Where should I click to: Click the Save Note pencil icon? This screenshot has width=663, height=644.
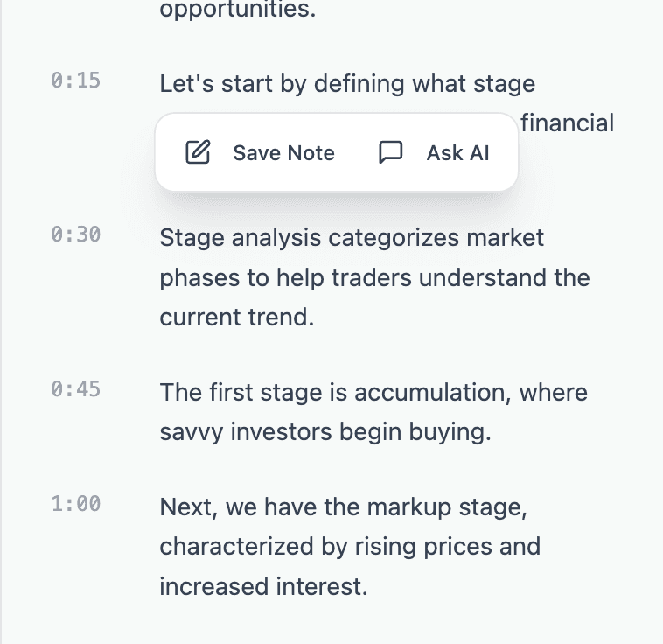198,152
